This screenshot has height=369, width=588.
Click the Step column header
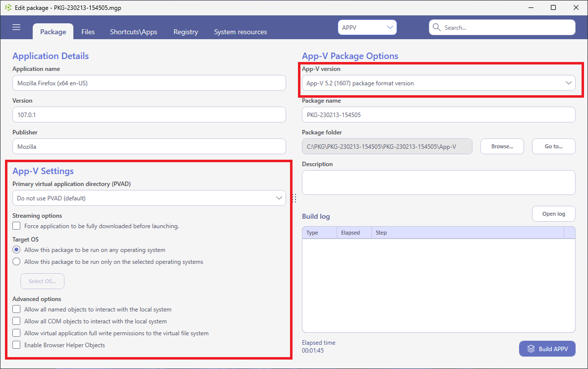[468, 233]
